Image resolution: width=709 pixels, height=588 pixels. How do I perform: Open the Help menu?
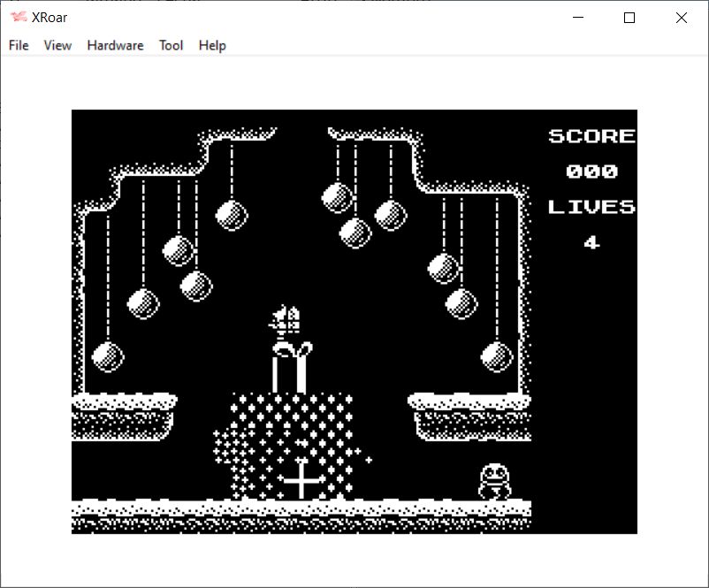point(212,45)
